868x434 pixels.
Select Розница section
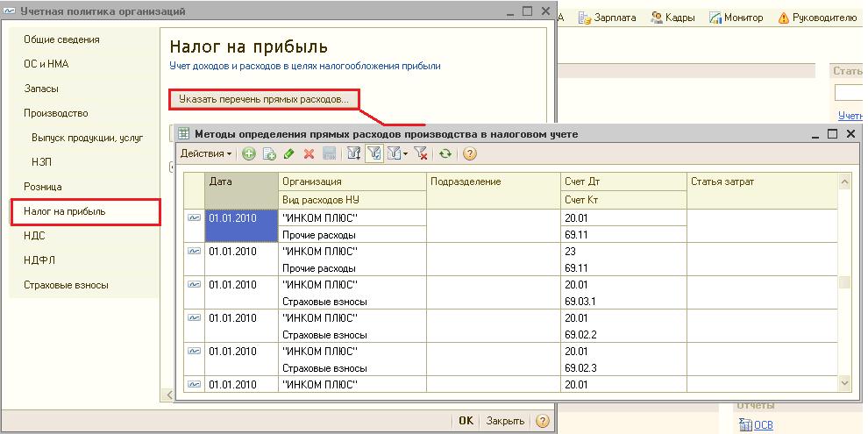click(43, 187)
